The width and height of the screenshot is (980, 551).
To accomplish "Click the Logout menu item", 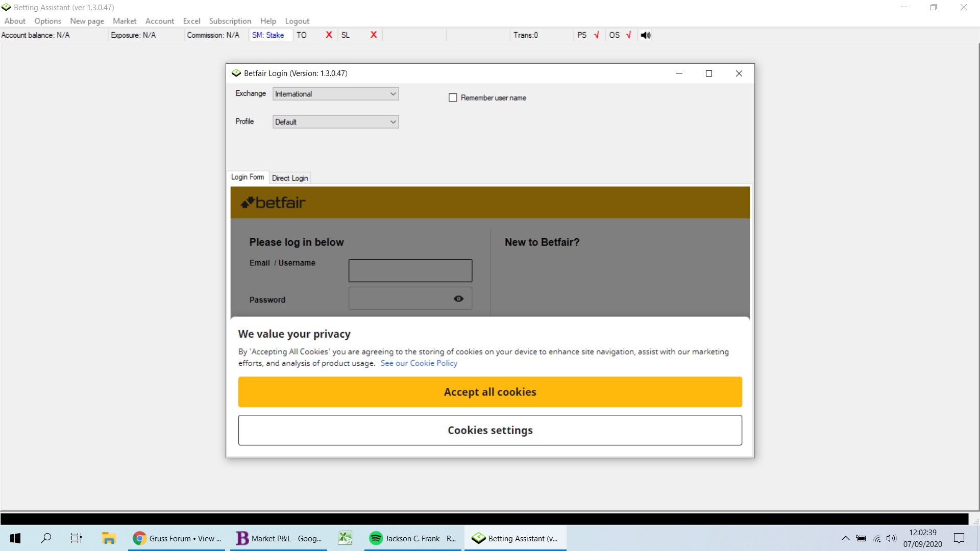I will coord(297,21).
